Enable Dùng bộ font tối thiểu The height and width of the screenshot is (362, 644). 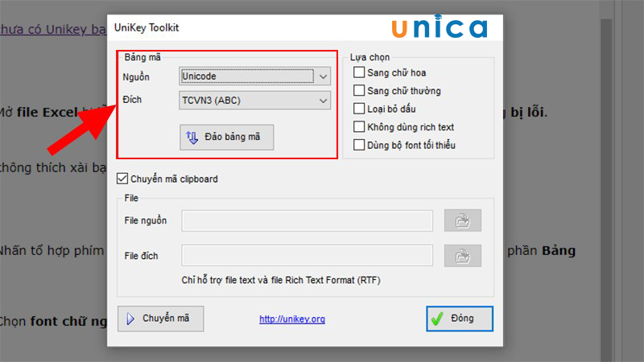(x=359, y=146)
